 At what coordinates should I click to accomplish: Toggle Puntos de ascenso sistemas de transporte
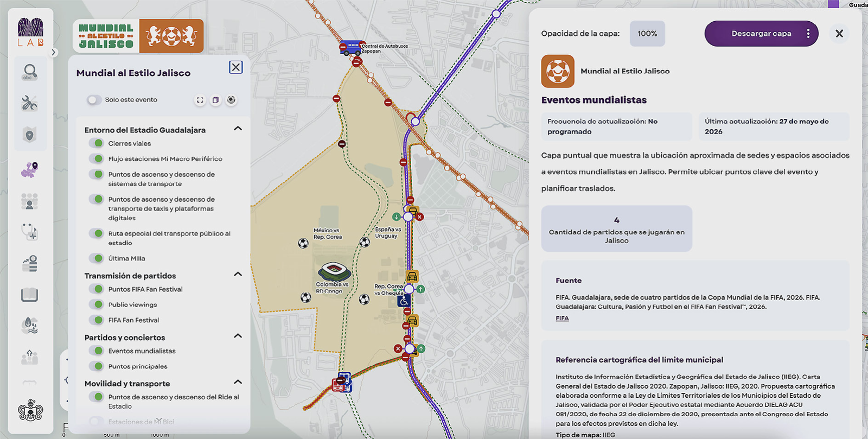coord(97,175)
